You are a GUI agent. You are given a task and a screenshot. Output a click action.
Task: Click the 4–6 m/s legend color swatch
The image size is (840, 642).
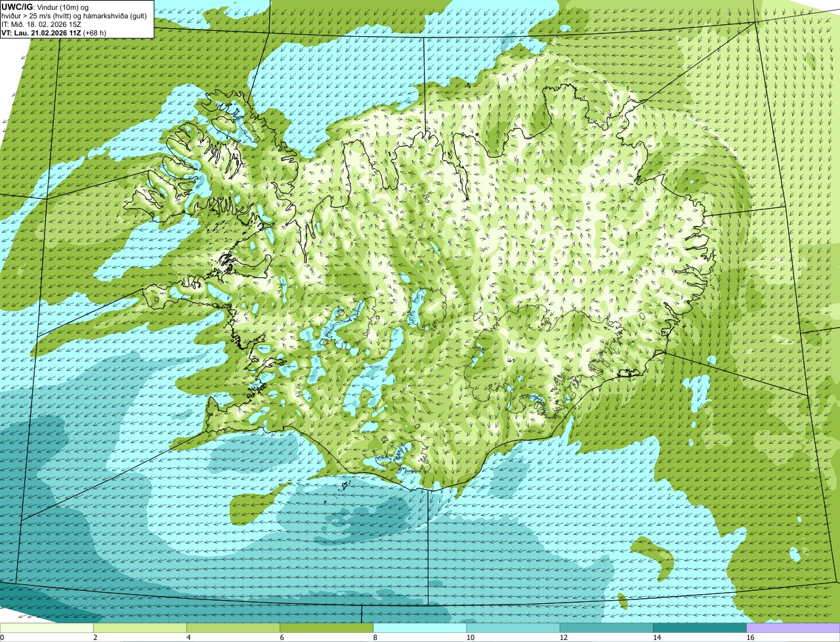point(234,628)
